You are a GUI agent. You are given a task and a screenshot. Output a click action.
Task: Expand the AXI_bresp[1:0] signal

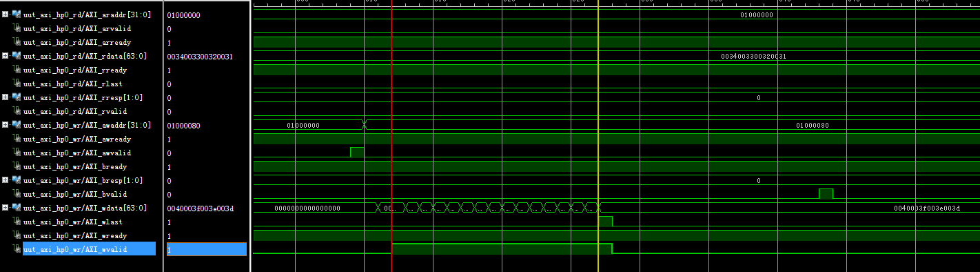pyautogui.click(x=6, y=180)
